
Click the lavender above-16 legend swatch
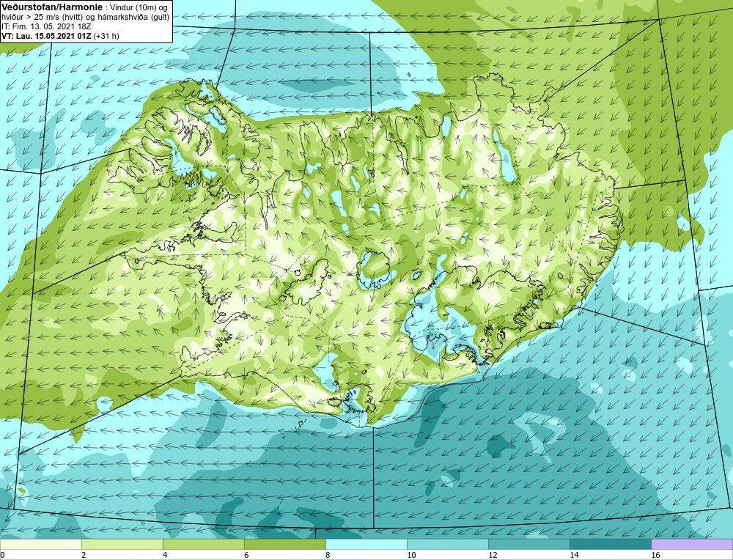[x=692, y=544]
